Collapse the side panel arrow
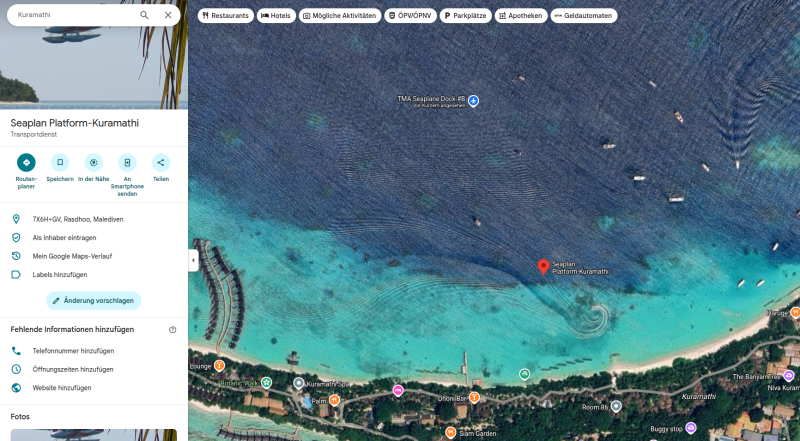800x441 pixels. point(193,260)
